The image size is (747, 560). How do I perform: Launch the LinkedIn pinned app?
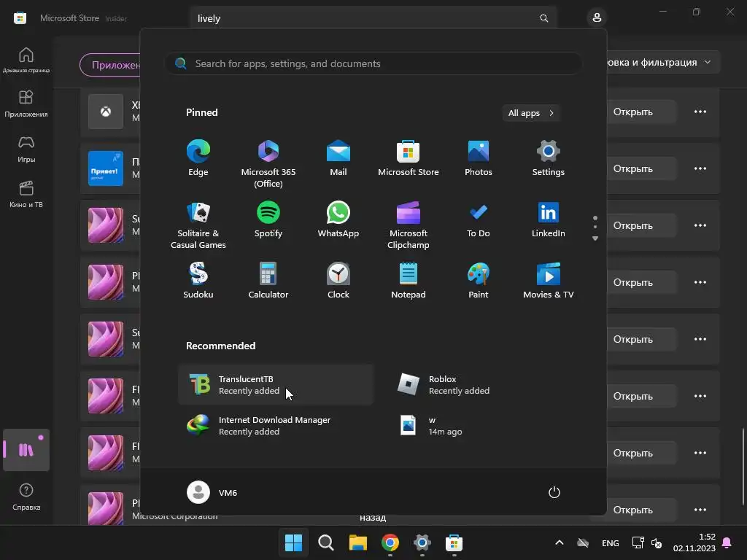[549, 219]
